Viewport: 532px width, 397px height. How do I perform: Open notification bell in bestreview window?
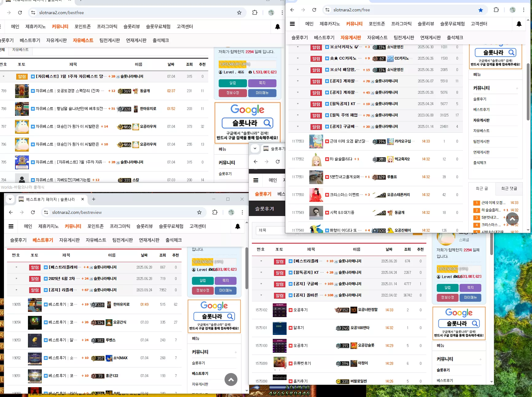click(x=237, y=226)
